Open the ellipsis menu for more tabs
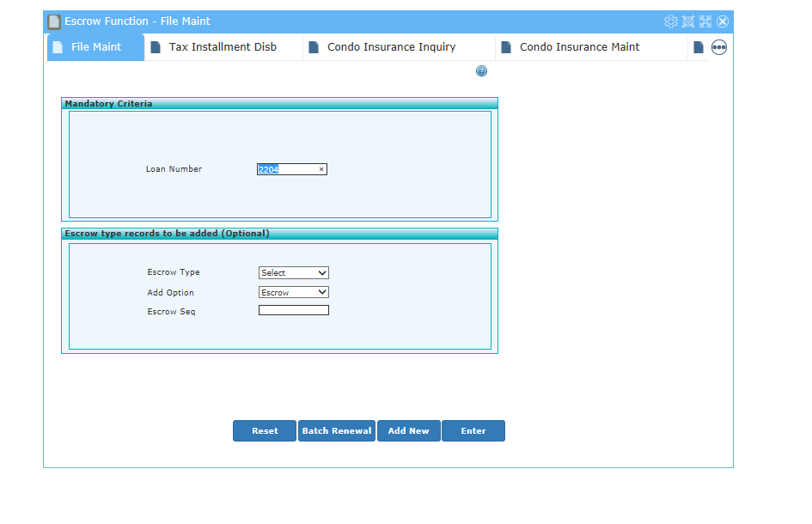 pos(718,47)
